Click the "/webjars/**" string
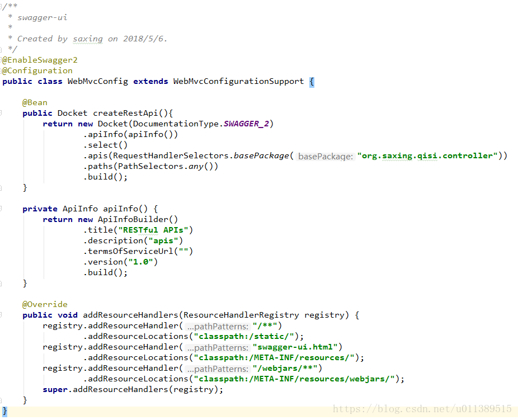Viewport: 518px width, 420px height. [x=285, y=368]
